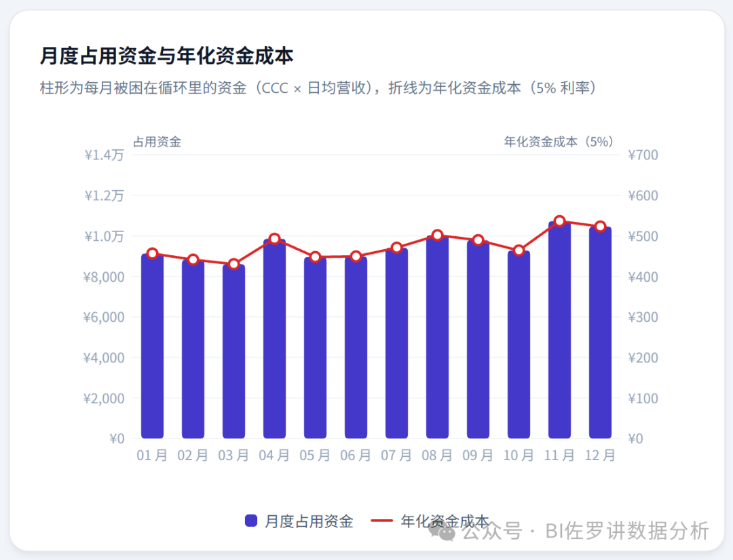Viewport: 733px width, 560px height.
Task: Click the ¥1.4万 left axis label
Action: (105, 155)
